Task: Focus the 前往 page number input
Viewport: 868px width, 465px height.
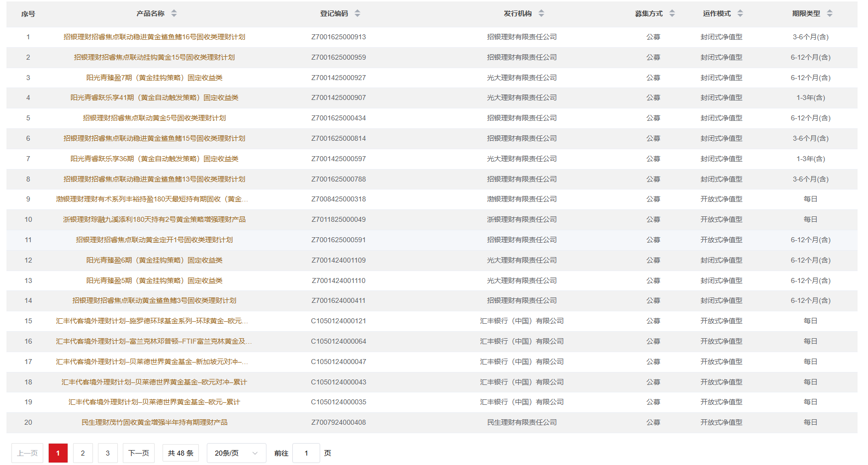Action: pyautogui.click(x=306, y=453)
